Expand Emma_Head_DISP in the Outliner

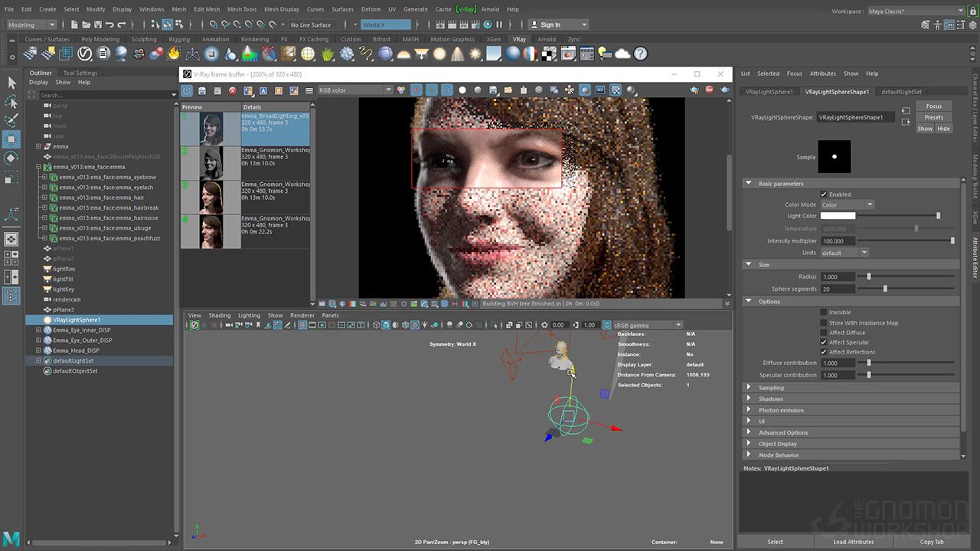pos(39,350)
